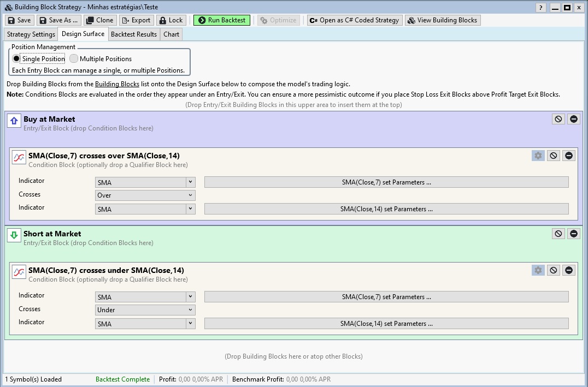Open View Building Blocks
The width and height of the screenshot is (588, 387).
[443, 20]
